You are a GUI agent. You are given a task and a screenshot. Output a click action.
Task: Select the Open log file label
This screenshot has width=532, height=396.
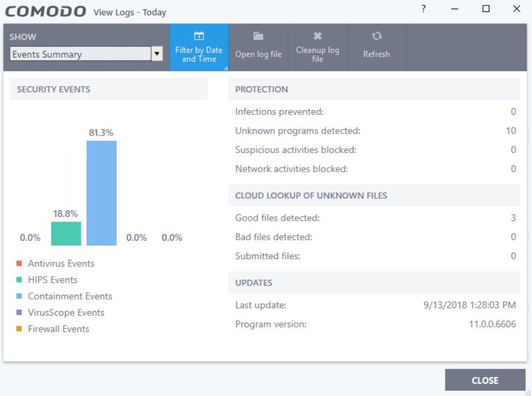pos(258,54)
